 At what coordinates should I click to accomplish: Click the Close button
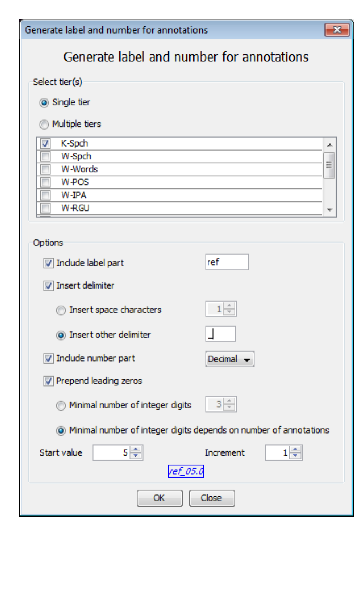212,498
